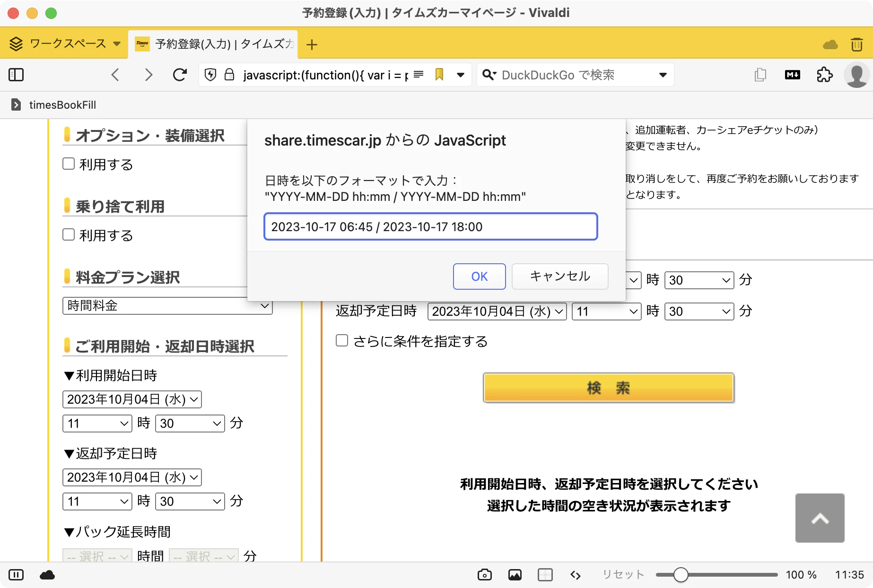873x588 pixels.
Task: Click the scroll-to-top arrow button
Action: [x=820, y=518]
